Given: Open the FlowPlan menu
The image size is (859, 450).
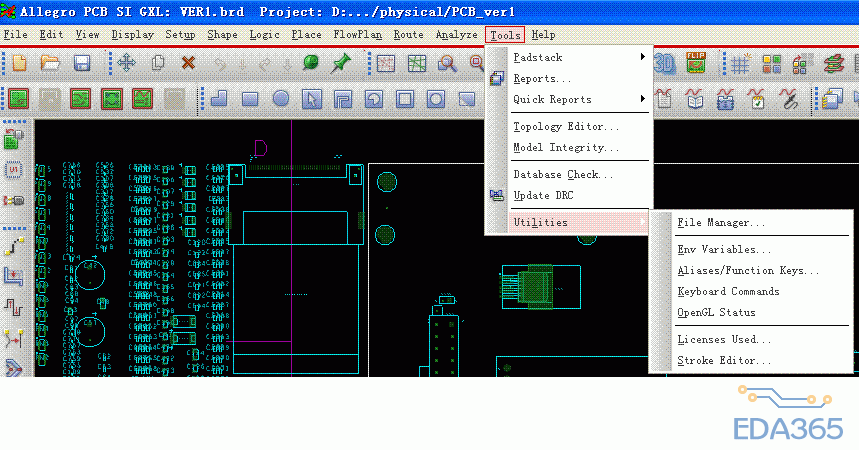Looking at the screenshot, I should coord(358,35).
